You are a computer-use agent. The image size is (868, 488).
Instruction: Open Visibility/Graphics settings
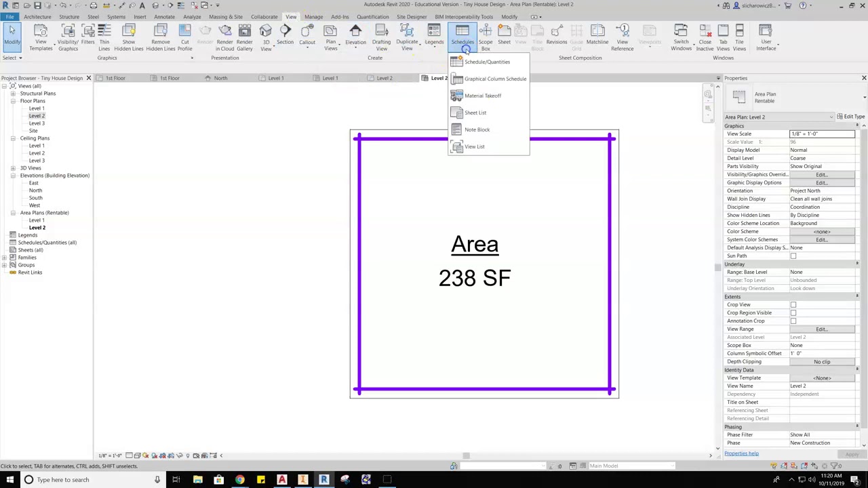point(68,37)
